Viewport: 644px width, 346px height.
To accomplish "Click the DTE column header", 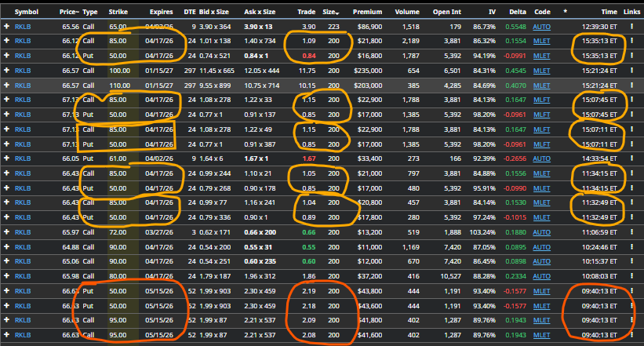I will [x=190, y=12].
